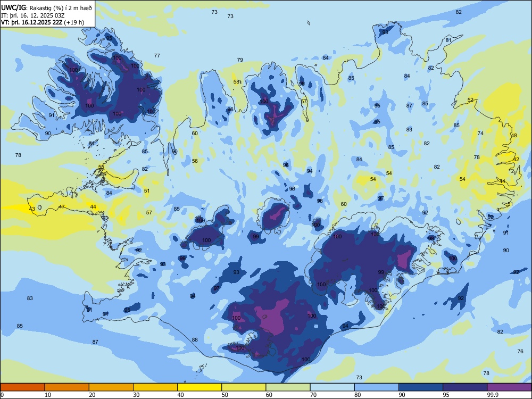Click the legend label "10"

[48, 395]
